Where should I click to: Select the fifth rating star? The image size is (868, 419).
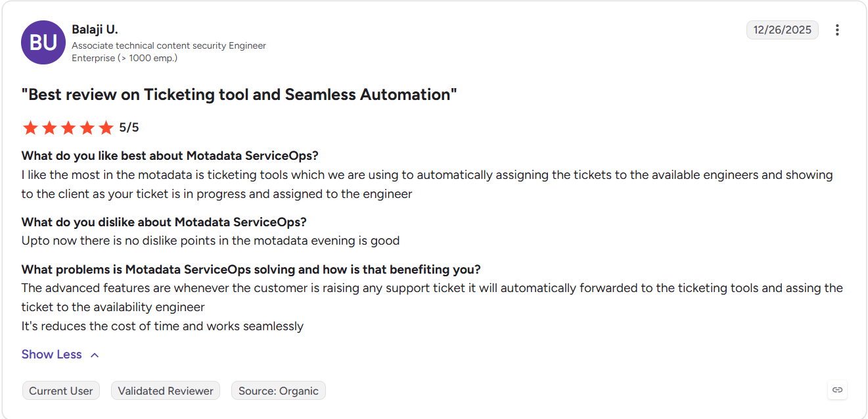(106, 128)
